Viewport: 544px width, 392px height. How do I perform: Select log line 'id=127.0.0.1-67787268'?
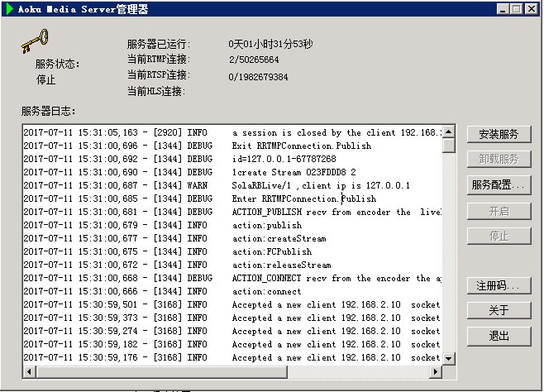[x=232, y=159]
